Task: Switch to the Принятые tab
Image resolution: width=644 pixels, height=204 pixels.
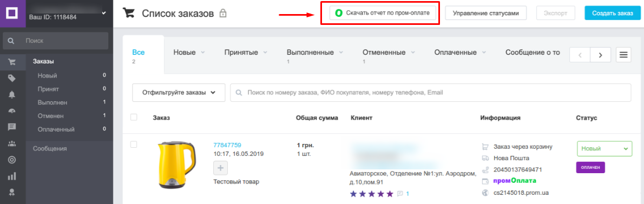Action: pos(241,52)
